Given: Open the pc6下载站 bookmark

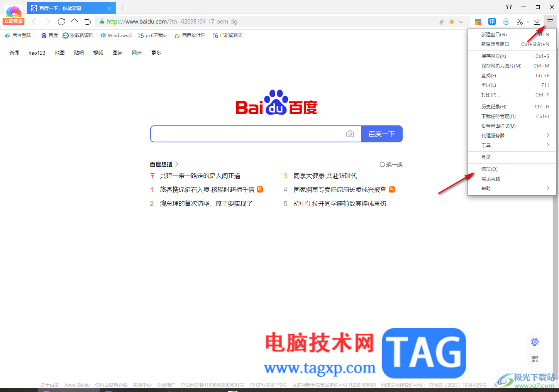Looking at the screenshot, I should pos(153,35).
